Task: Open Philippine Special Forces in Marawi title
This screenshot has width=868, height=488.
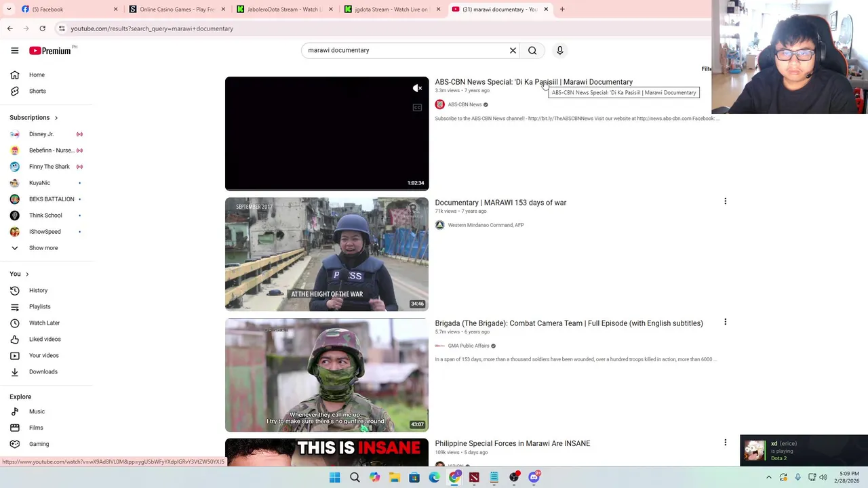Action: click(x=512, y=443)
